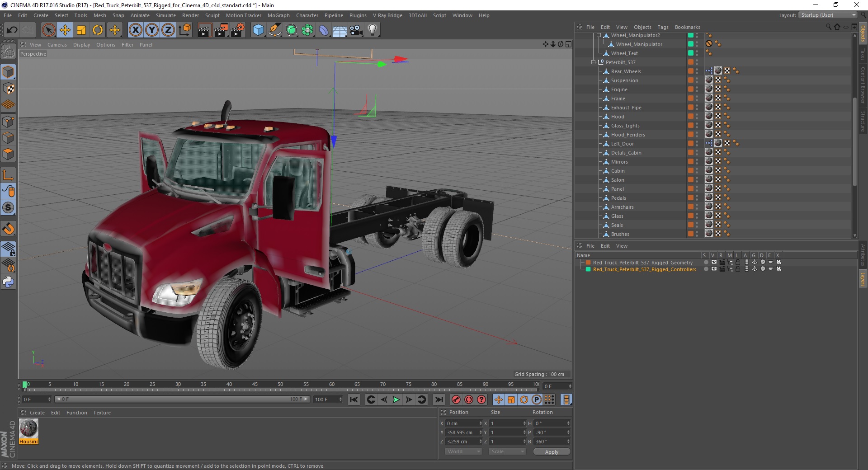
Task: Open the Simulate menu
Action: pyautogui.click(x=165, y=15)
